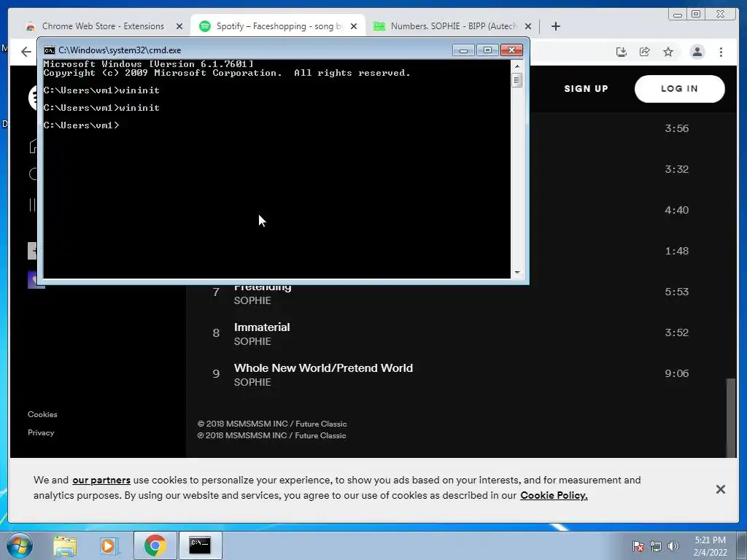Open the Cookie Policy link
The height and width of the screenshot is (560, 747).
(554, 495)
